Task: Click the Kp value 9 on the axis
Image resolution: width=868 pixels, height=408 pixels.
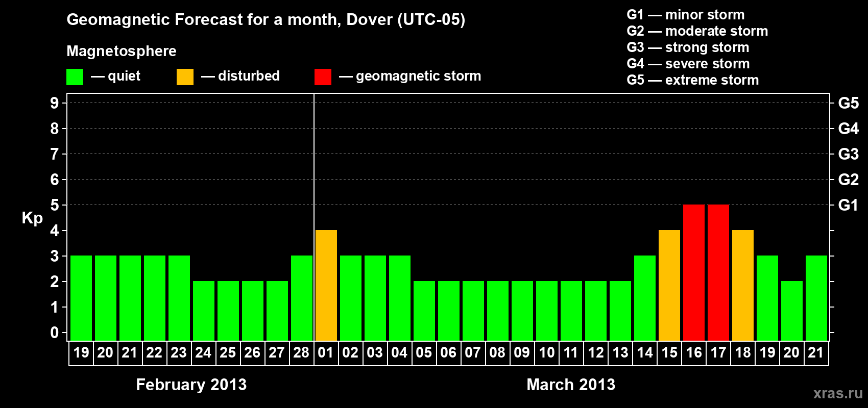Action: pyautogui.click(x=55, y=103)
